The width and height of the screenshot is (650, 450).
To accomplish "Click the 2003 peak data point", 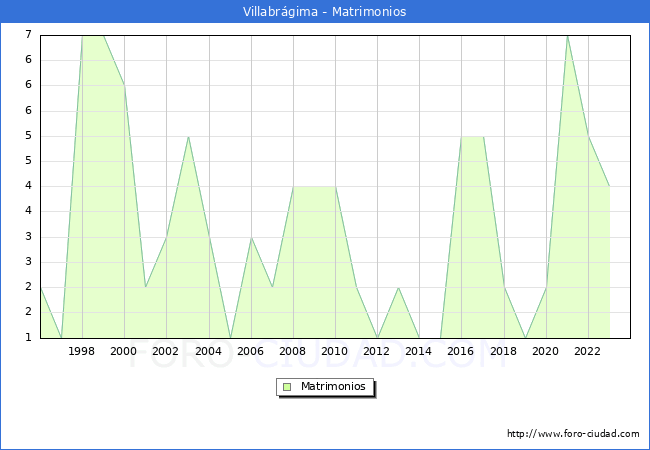I will pyautogui.click(x=188, y=137).
